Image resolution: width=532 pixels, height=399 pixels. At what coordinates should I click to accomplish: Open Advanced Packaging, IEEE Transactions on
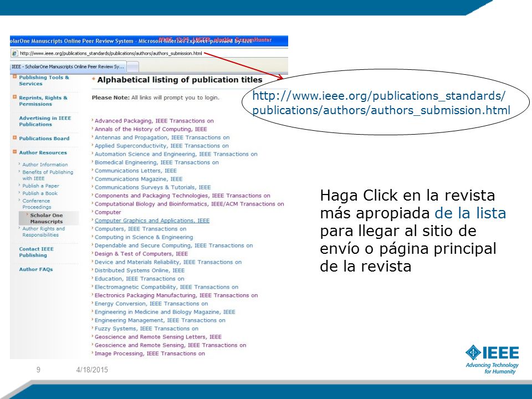tap(154, 121)
